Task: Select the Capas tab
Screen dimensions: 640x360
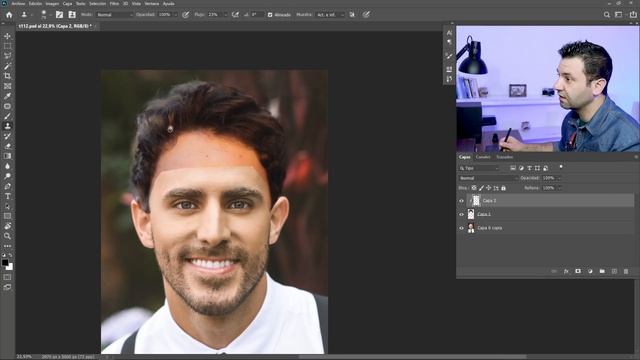Action: (464, 157)
